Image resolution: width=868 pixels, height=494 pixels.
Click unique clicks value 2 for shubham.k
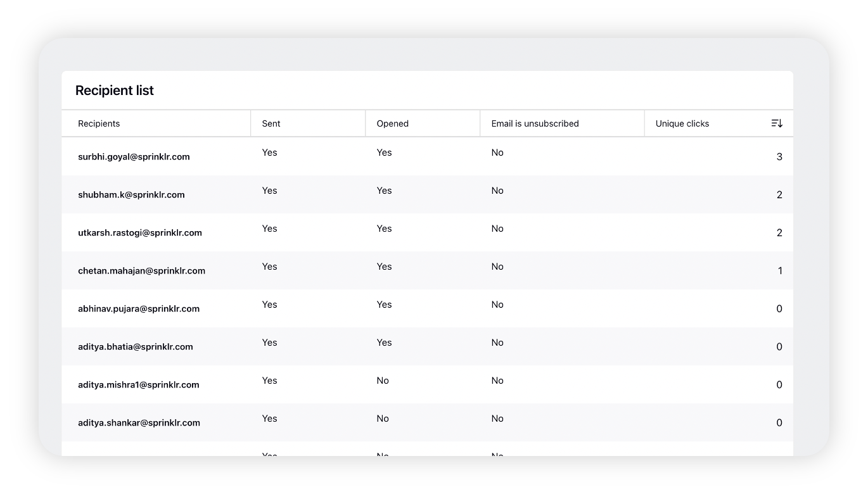779,194
